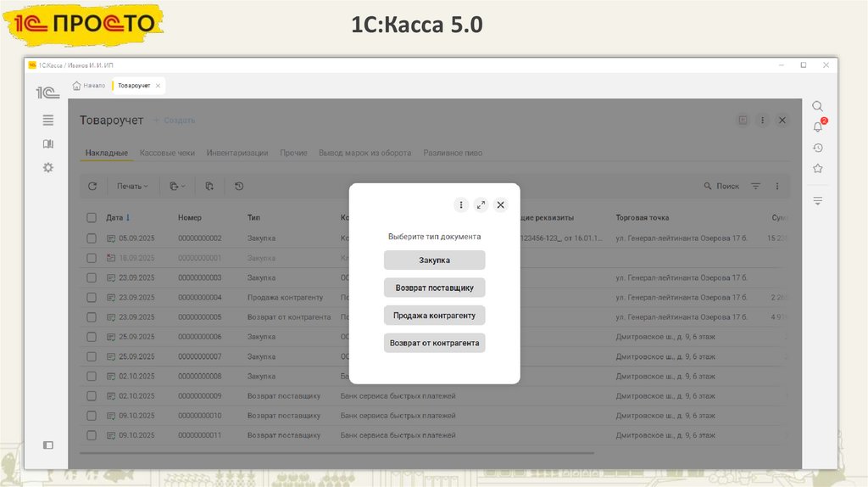The height and width of the screenshot is (487, 868).
Task: Expand the create-based-on dropdown in toolbar
Action: point(177,186)
